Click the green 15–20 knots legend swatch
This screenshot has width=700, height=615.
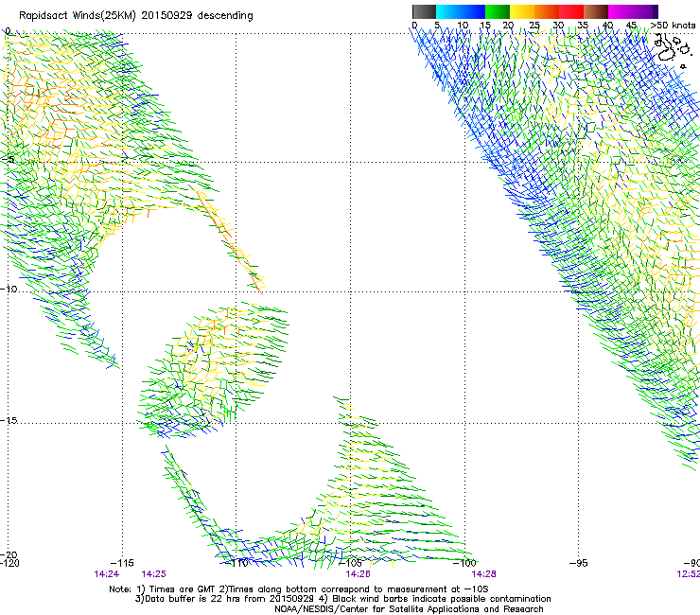[498, 11]
